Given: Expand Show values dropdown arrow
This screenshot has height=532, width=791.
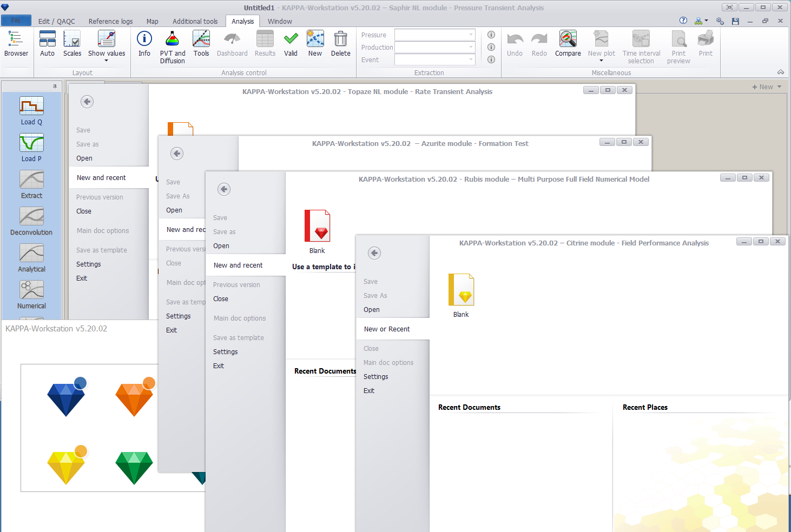Looking at the screenshot, I should 106,61.
